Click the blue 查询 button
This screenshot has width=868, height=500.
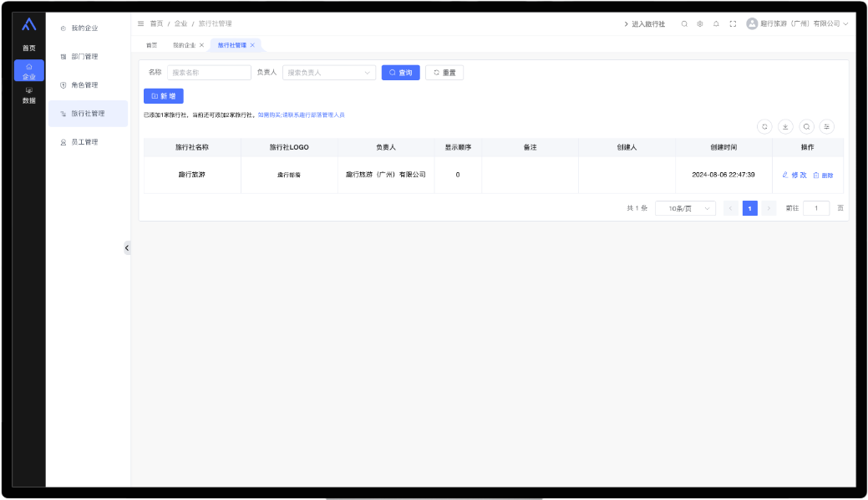400,73
